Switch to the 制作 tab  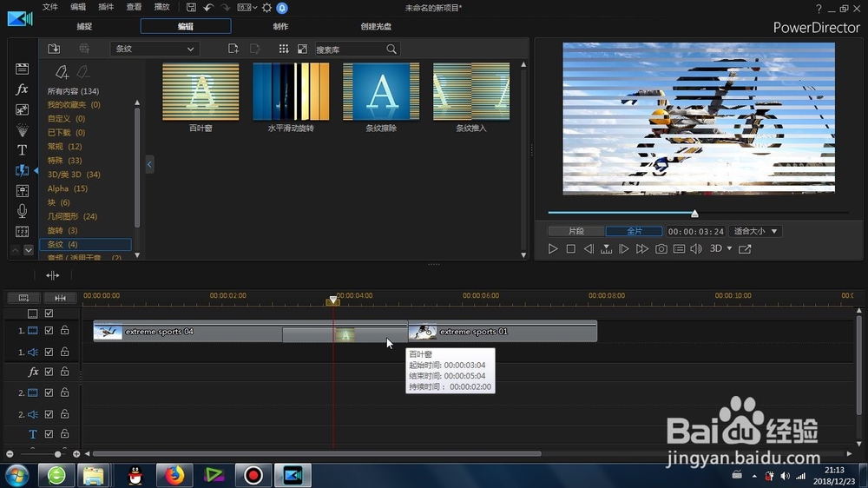pos(280,26)
